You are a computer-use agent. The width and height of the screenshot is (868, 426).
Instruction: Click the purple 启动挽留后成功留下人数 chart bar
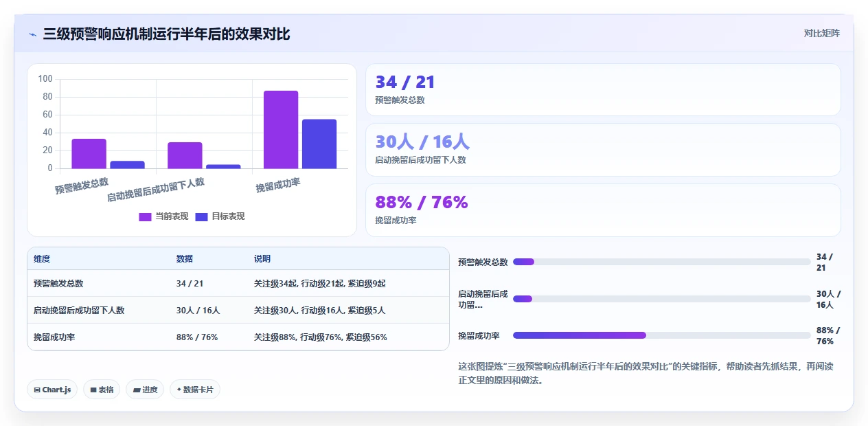(x=185, y=155)
